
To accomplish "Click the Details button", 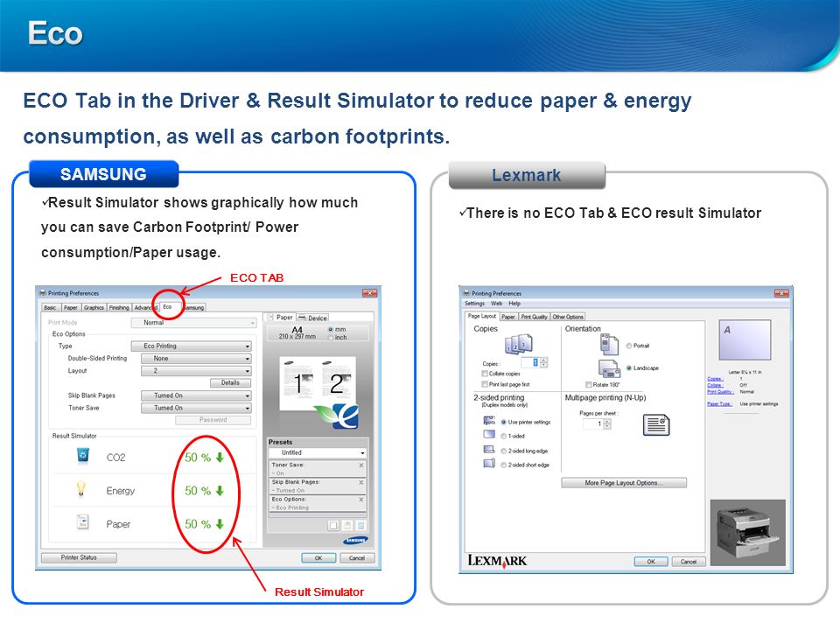I will [230, 382].
